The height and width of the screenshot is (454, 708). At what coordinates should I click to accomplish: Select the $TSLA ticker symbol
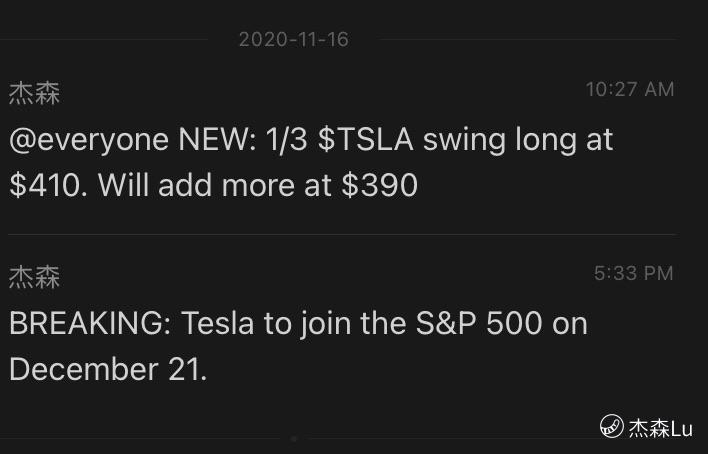366,140
